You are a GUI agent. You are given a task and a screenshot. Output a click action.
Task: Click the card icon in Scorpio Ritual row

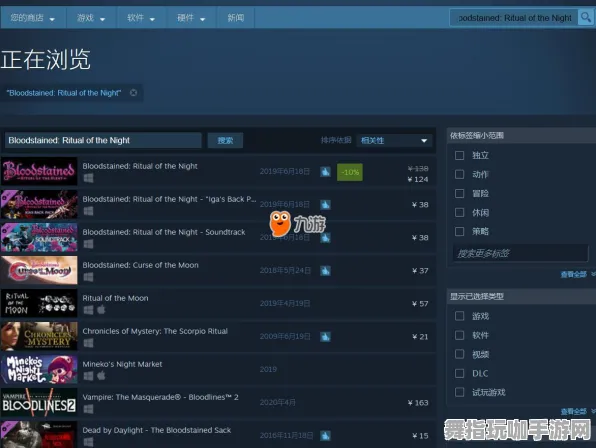[x=325, y=337]
